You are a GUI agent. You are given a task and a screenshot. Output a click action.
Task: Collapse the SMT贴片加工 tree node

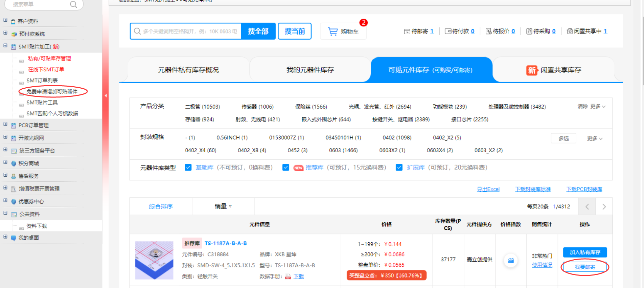5,46
